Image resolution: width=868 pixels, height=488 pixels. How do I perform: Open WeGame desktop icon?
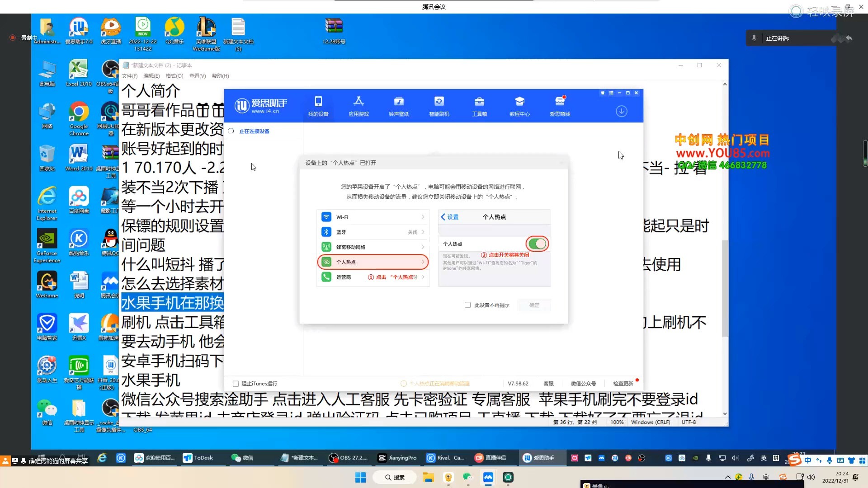click(x=47, y=285)
